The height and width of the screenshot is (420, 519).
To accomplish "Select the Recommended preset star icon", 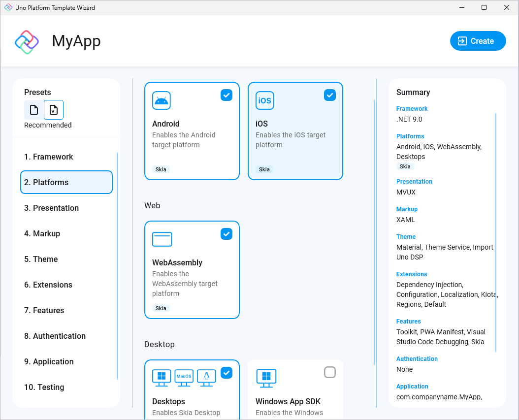I will (54, 109).
